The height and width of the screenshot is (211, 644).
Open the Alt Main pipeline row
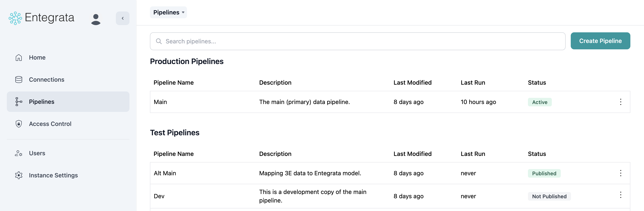click(x=390, y=173)
